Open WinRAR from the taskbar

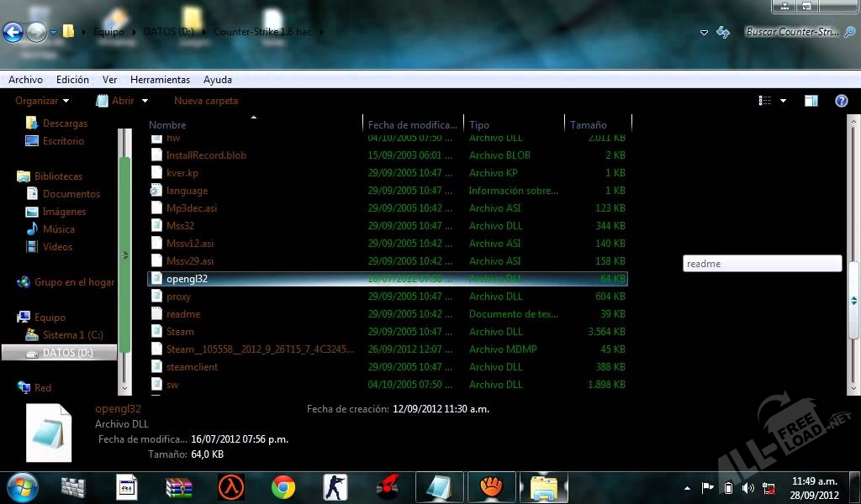tap(179, 487)
